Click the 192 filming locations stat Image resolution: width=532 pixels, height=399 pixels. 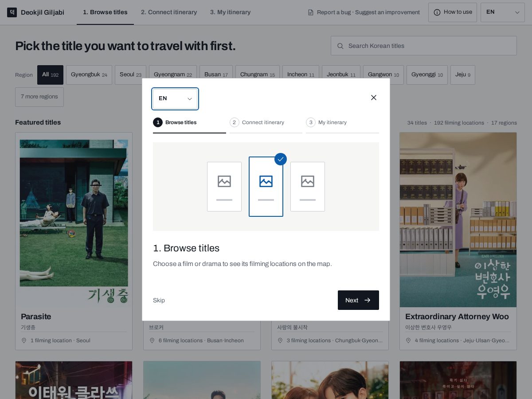459,123
